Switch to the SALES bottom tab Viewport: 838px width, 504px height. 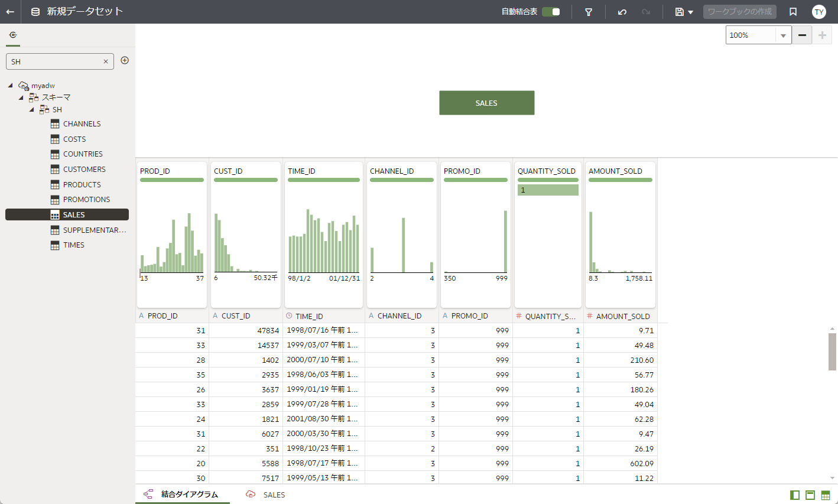(x=266, y=495)
